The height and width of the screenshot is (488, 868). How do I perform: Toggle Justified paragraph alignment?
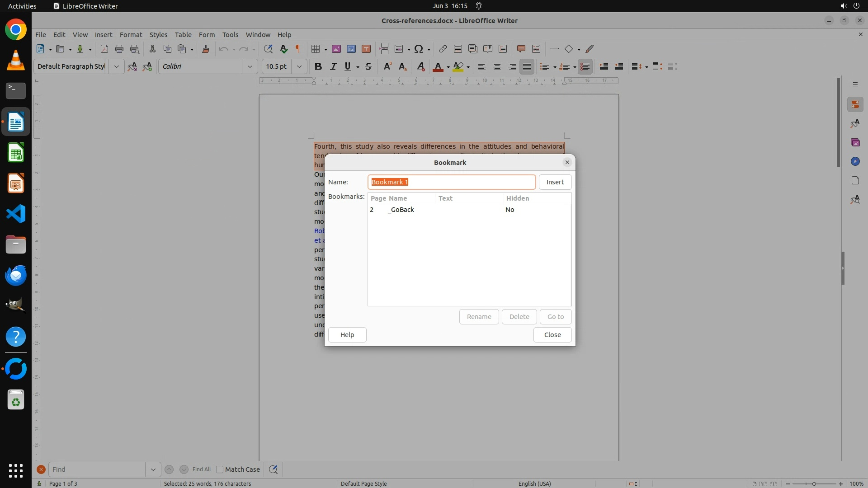click(527, 66)
